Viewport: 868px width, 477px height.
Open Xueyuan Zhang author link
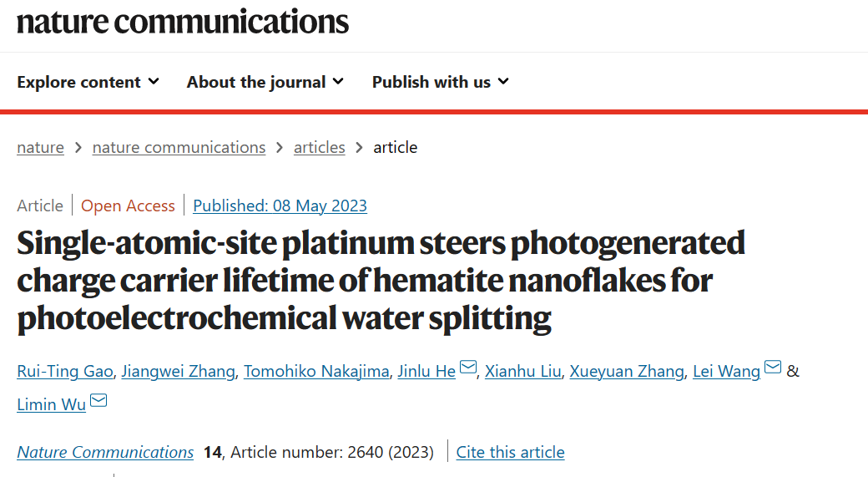627,371
